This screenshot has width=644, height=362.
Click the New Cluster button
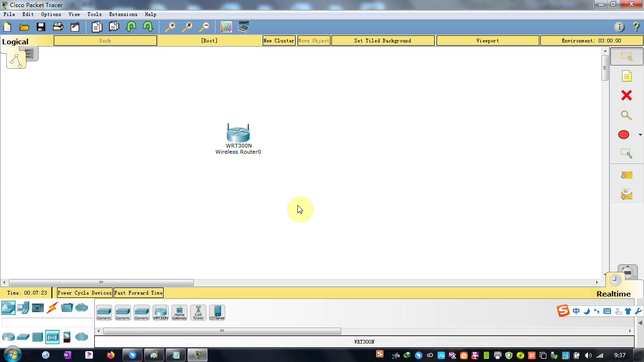(x=279, y=41)
